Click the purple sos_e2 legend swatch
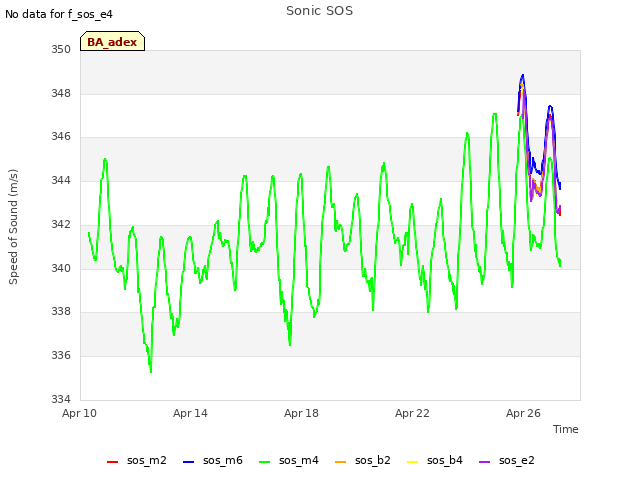This screenshot has width=640, height=480. pyautogui.click(x=484, y=462)
